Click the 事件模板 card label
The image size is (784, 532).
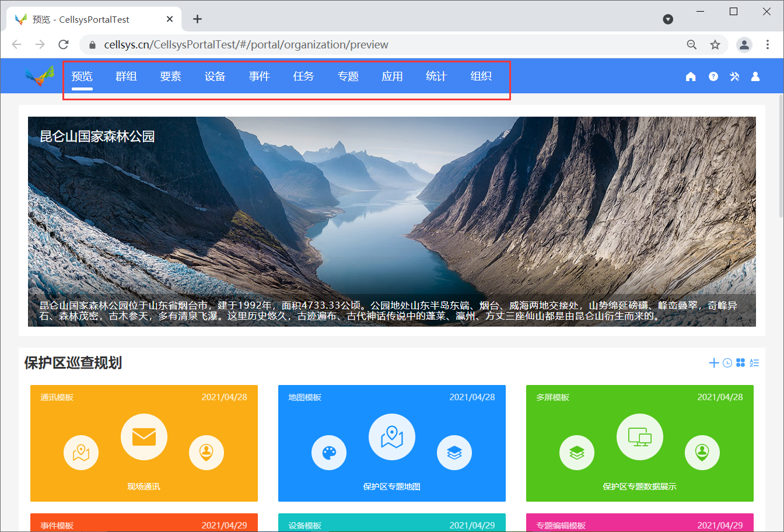coord(57,526)
